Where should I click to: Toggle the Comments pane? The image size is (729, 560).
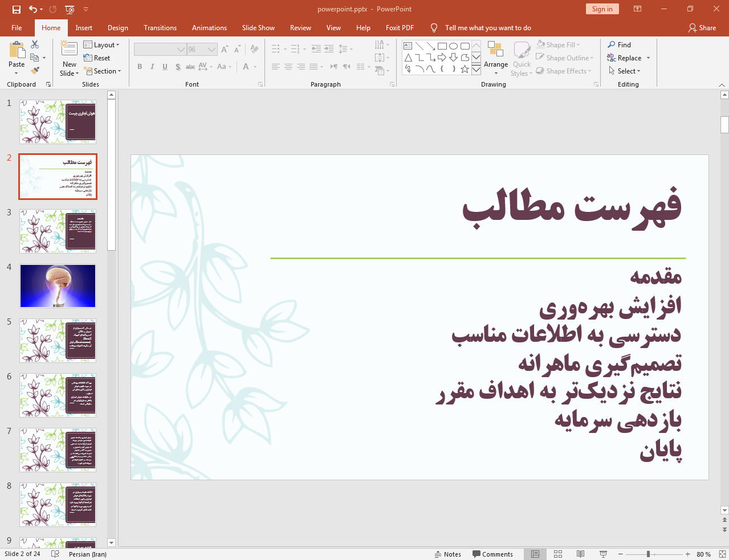tap(492, 554)
